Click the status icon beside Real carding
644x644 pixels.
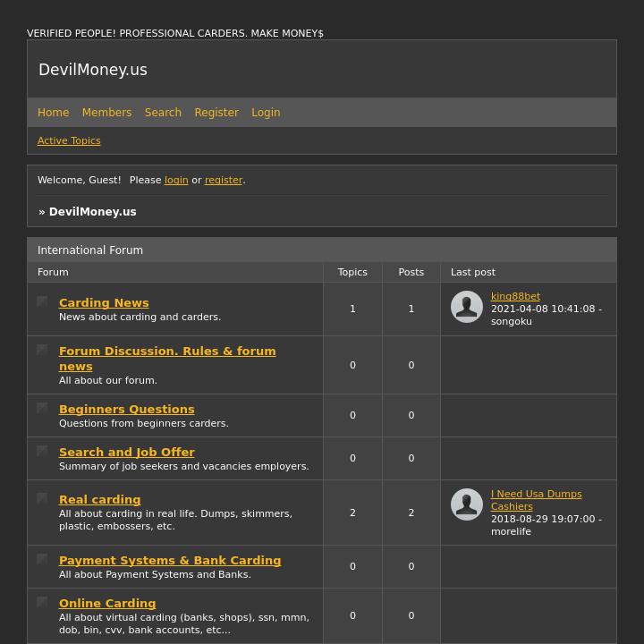point(42,499)
